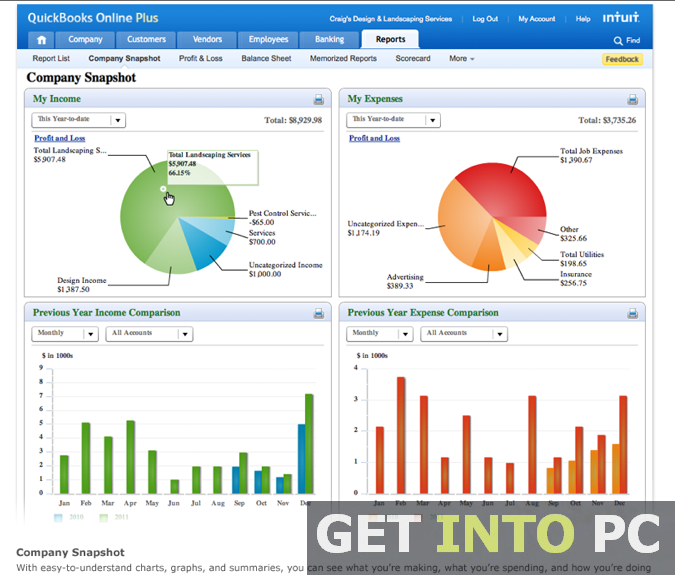
Task: Open My Account link
Action: [x=537, y=19]
